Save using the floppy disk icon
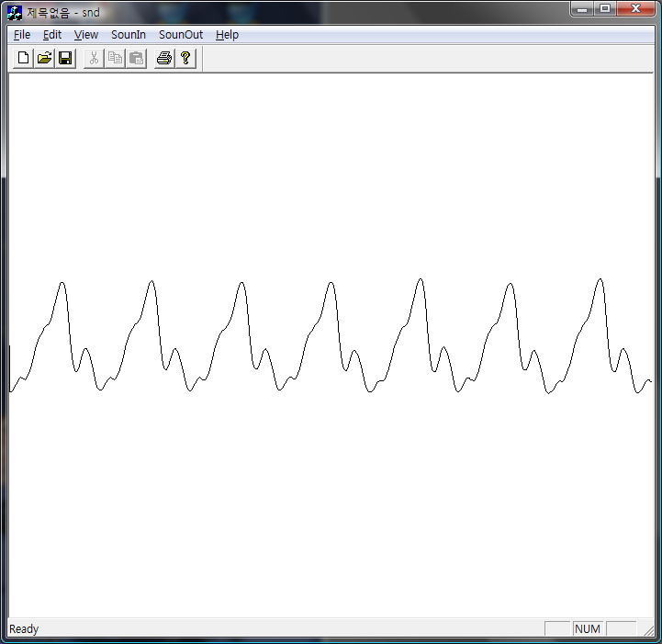662x644 pixels. (65, 58)
